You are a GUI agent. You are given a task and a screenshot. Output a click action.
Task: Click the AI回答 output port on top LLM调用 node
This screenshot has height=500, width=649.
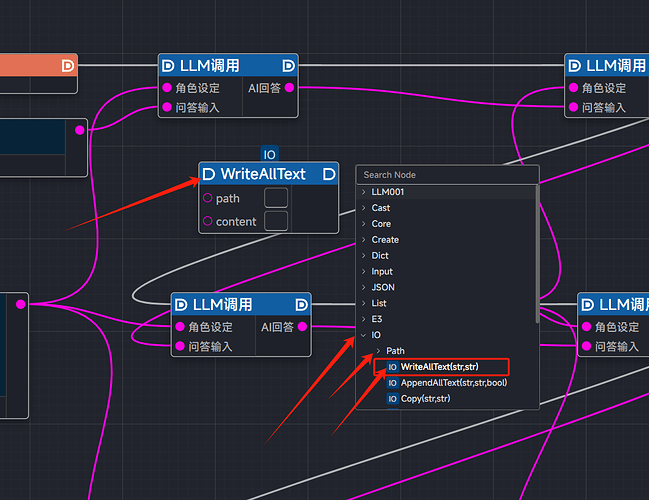click(x=290, y=88)
